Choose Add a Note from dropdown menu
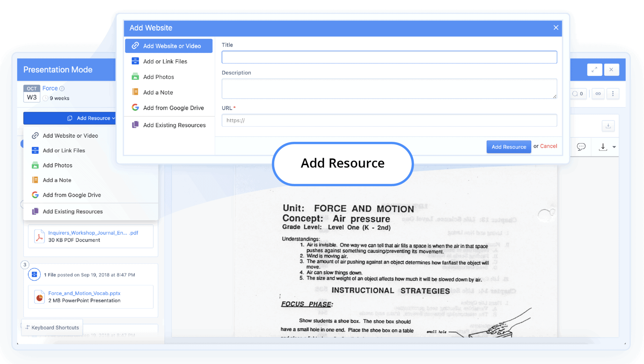The height and width of the screenshot is (364, 644). [x=91, y=180]
